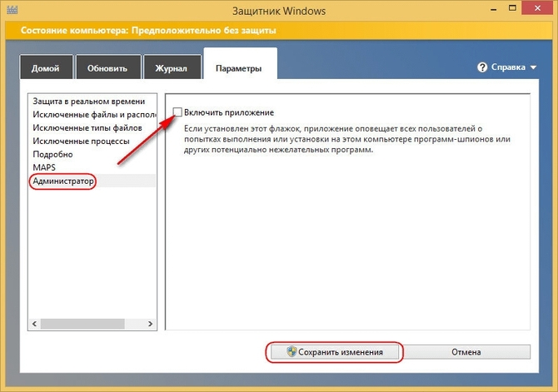Select the Администратор item
The width and height of the screenshot is (558, 392).
[x=92, y=181]
